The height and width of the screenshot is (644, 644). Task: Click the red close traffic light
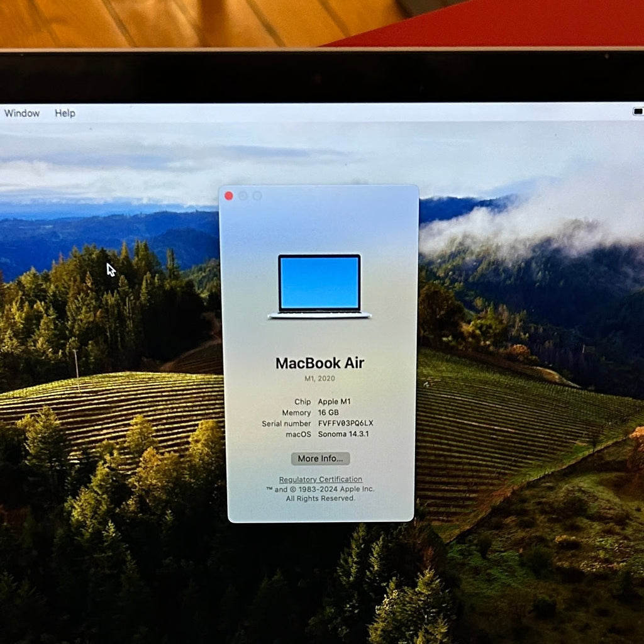(229, 196)
